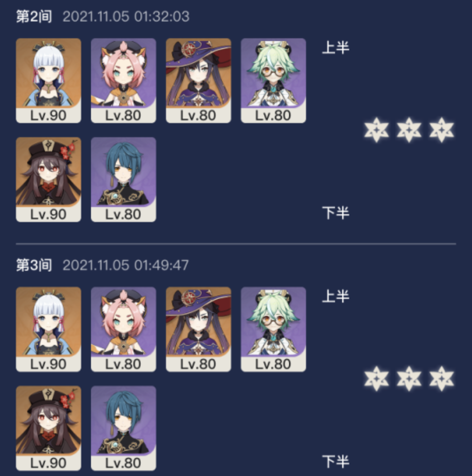
Task: Open Sucrose card in chamber 3
Action: pos(274,329)
